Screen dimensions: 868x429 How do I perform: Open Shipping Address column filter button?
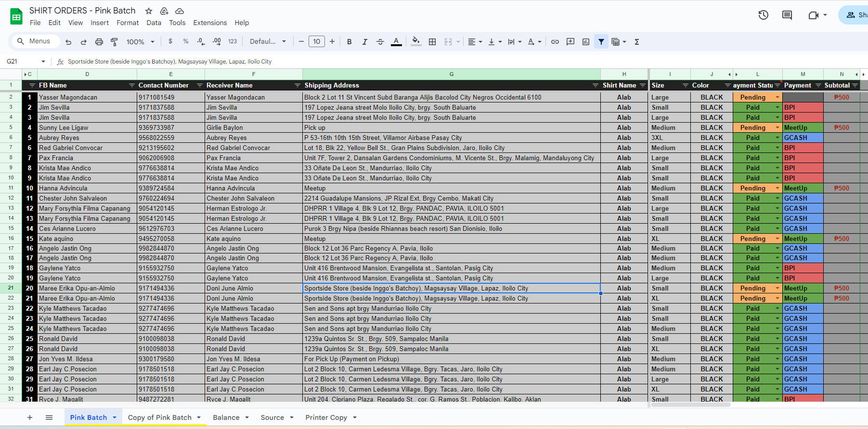596,86
